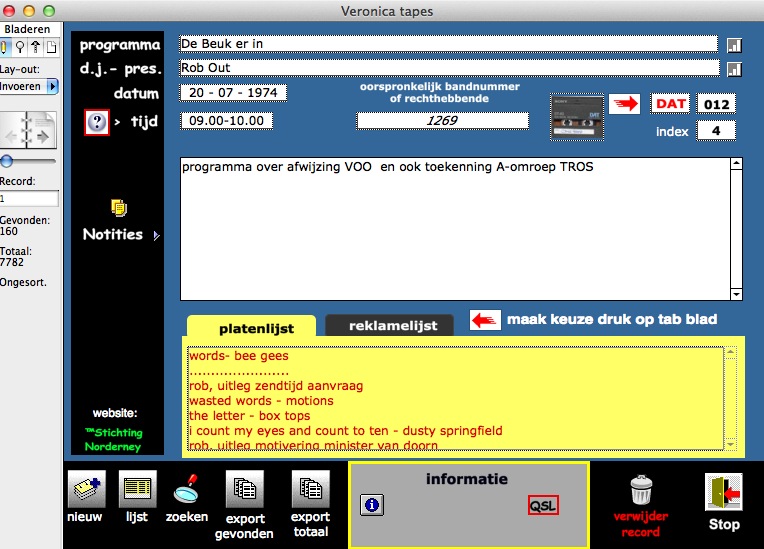Open the Invoeren layout dropdown
This screenshot has height=549, width=764.
(x=53, y=87)
